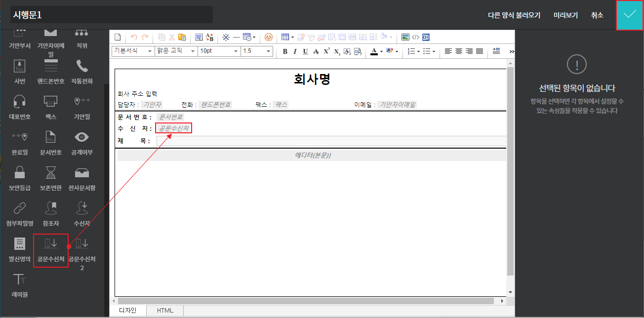Toggle bold formatting

284,51
